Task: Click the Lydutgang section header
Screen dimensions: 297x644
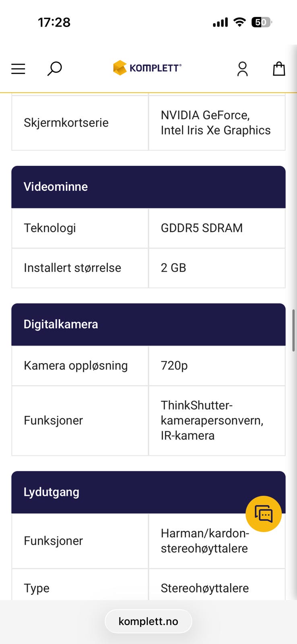Action: 121,492
